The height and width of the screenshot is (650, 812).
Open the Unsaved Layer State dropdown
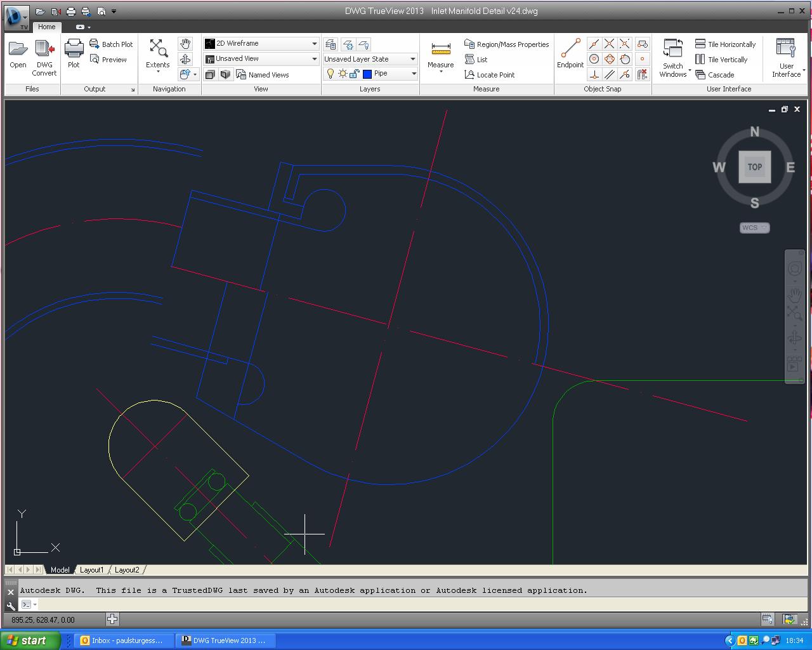tap(412, 59)
